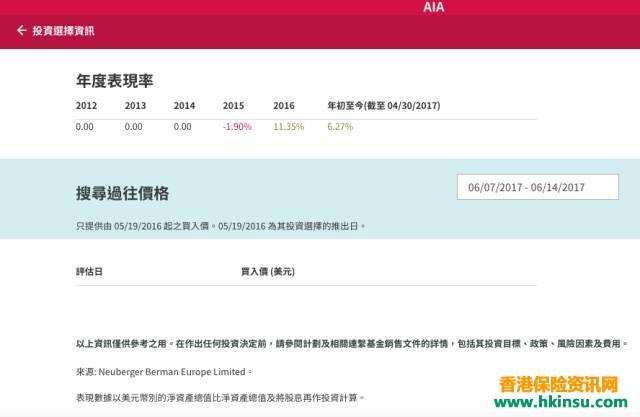Click the 0.00 value under 2014
Viewport: 640px width, 417px height.
coord(182,126)
